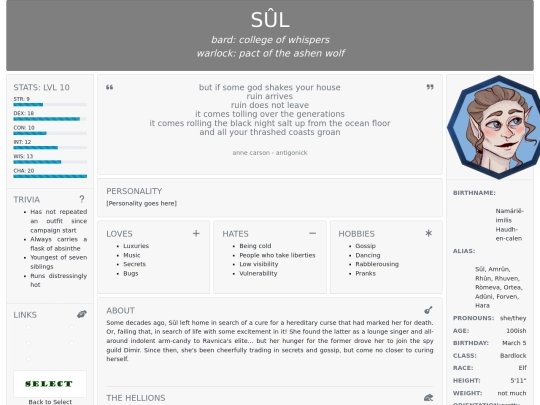This screenshot has height=405, width=540.
Task: Open the Back to Select link
Action: pyautogui.click(x=50, y=402)
